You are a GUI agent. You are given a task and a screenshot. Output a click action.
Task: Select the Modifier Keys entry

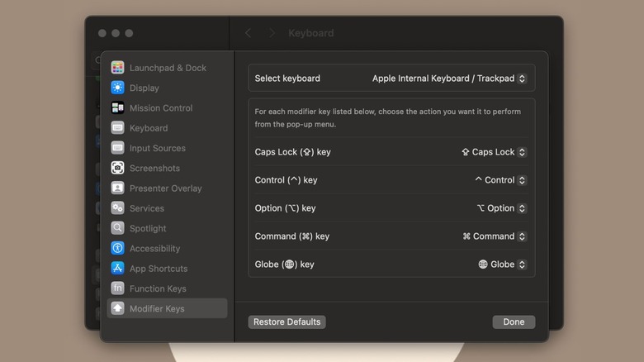tap(167, 308)
